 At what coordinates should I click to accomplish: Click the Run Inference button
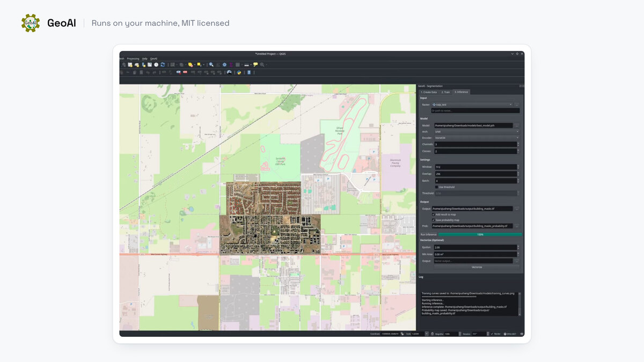428,234
